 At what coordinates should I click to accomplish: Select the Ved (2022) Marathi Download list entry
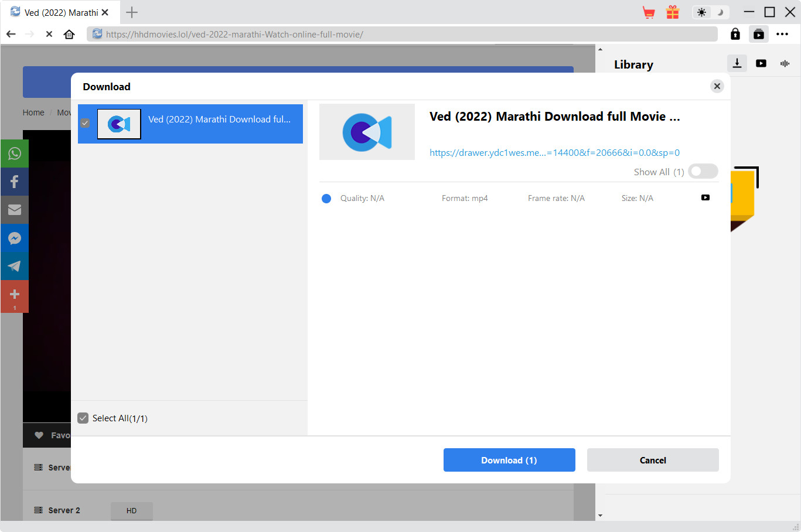(190, 124)
